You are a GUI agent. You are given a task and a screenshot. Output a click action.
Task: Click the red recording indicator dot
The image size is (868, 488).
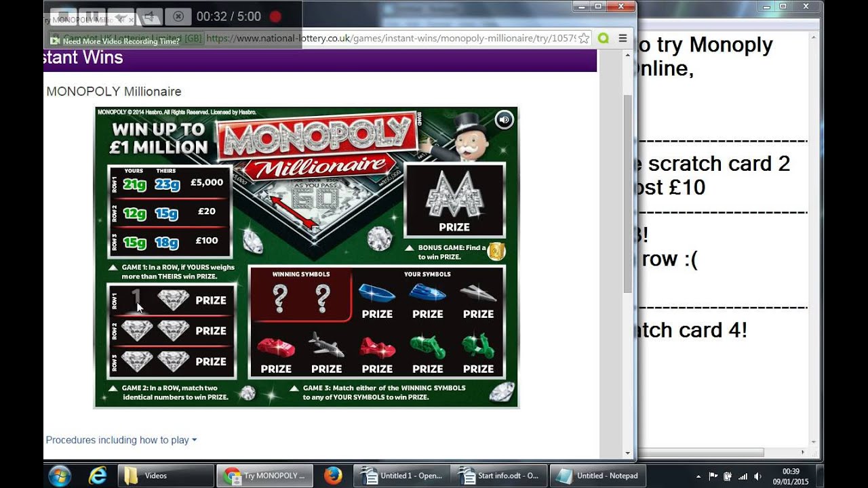pos(275,16)
